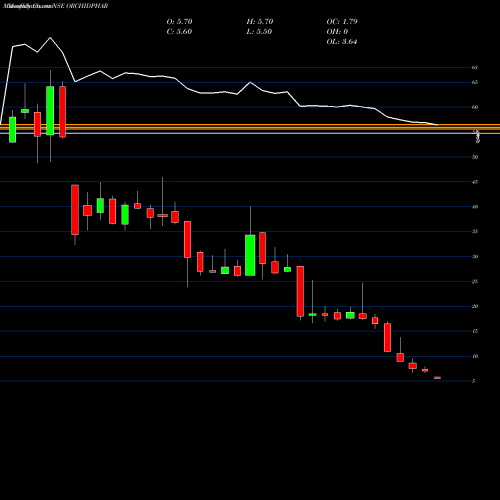Click the 30 price axis label

(x=475, y=257)
